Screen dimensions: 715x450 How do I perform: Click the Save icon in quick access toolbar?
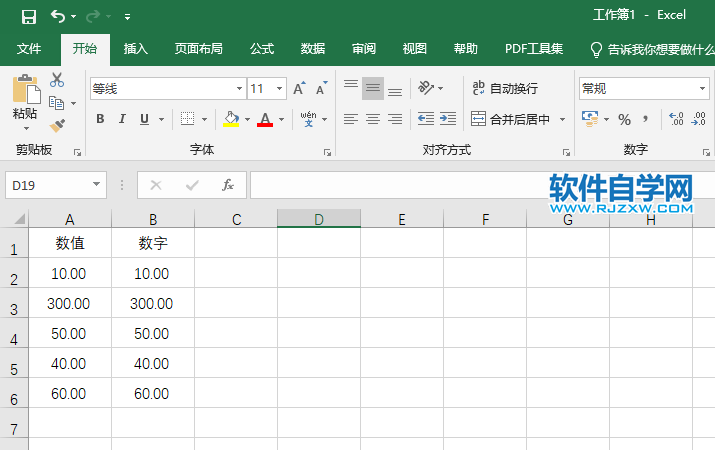click(29, 17)
